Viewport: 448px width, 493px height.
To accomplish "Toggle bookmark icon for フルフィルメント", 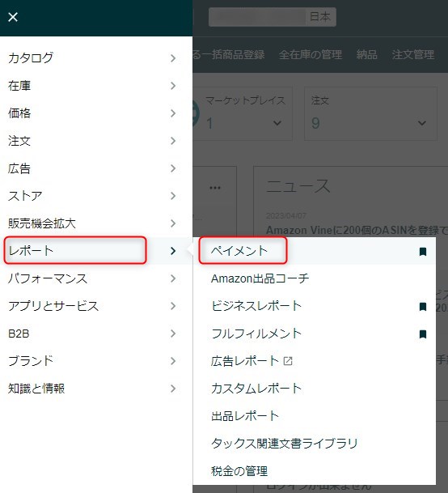I will (423, 334).
